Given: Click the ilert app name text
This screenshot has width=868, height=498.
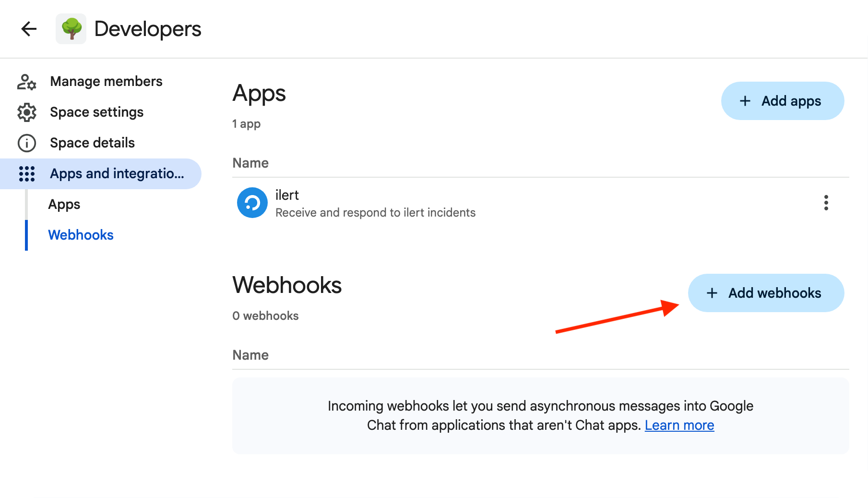Looking at the screenshot, I should 287,195.
